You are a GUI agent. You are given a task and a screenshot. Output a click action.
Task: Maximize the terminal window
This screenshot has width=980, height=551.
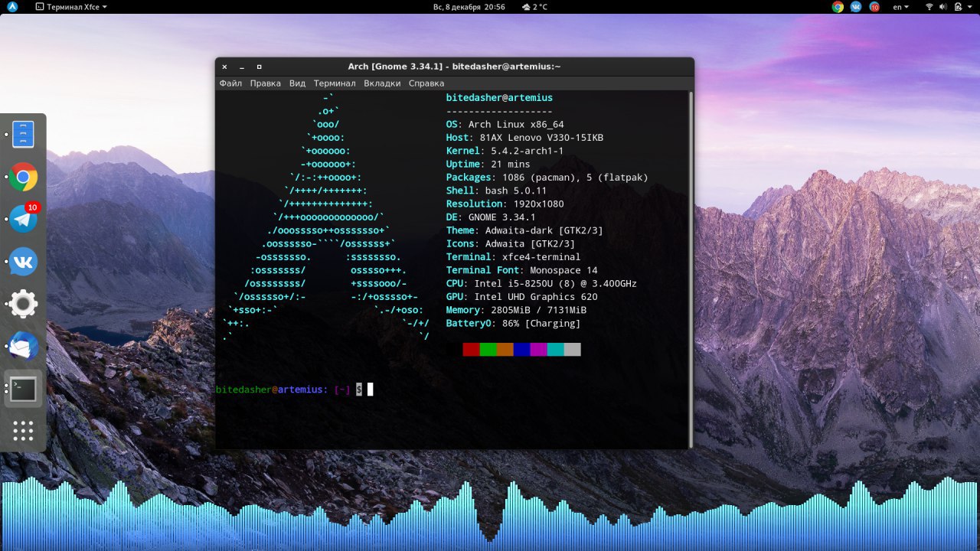[259, 67]
